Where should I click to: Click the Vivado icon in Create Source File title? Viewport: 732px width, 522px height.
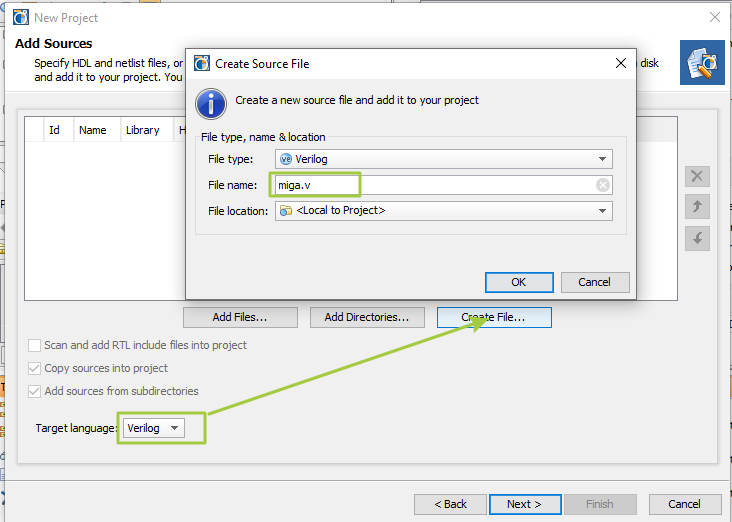pyautogui.click(x=202, y=63)
